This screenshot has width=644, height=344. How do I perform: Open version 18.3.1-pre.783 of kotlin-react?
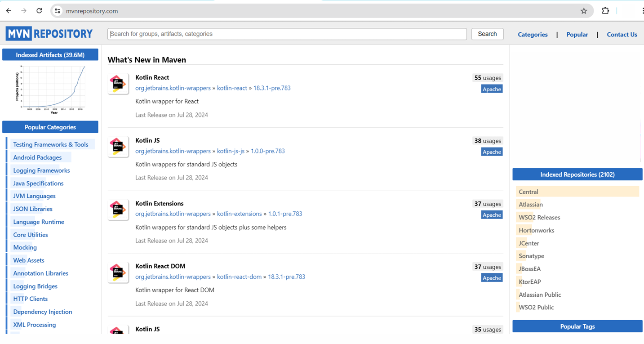[272, 88]
